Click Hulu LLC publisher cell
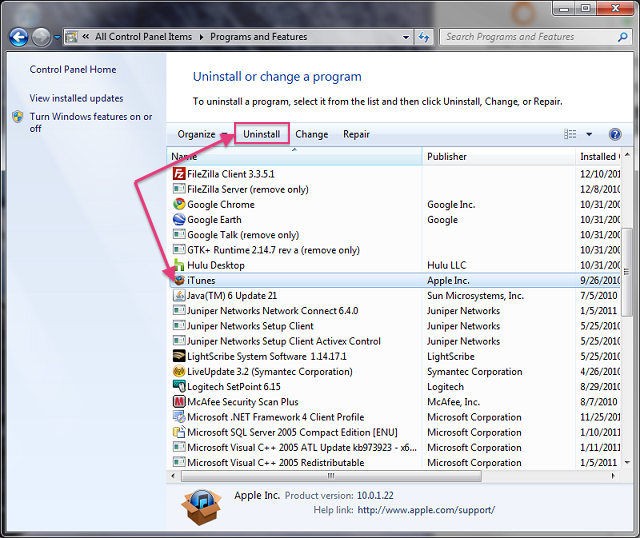The height and width of the screenshot is (538, 640). [447, 265]
